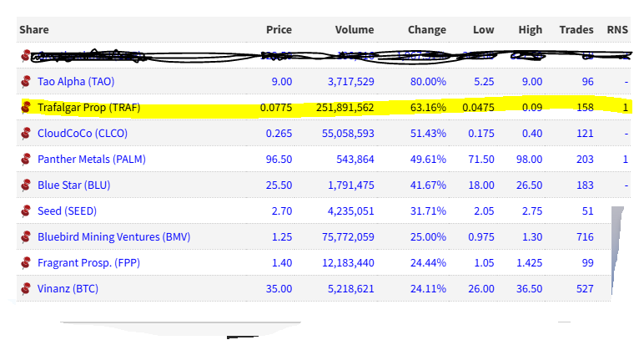Click the RNS column header
This screenshot has width=644, height=340.
(x=617, y=29)
